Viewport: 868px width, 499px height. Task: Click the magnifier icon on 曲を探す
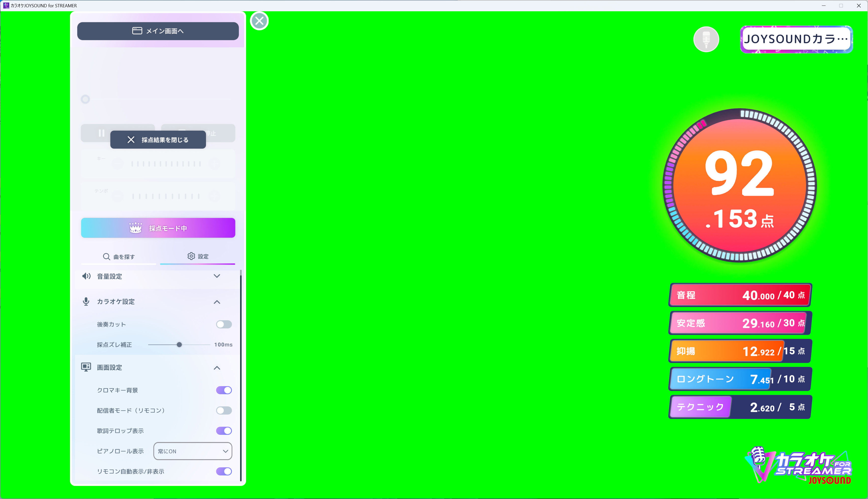tap(106, 256)
